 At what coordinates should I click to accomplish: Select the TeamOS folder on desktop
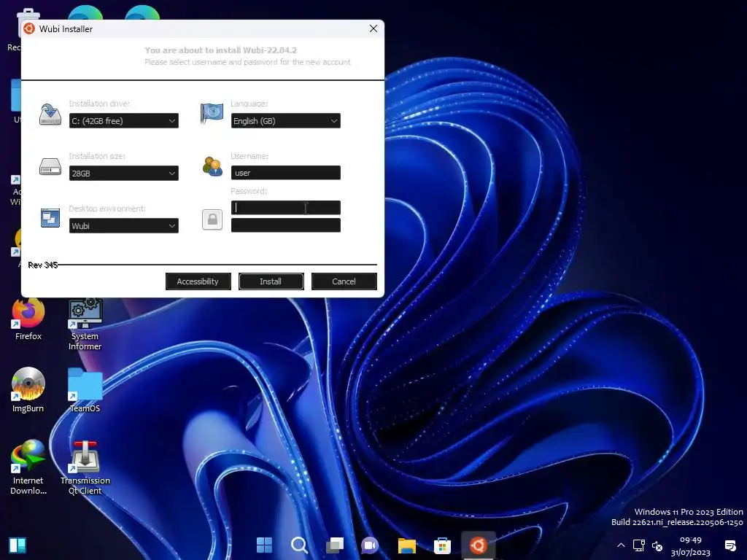(85, 391)
